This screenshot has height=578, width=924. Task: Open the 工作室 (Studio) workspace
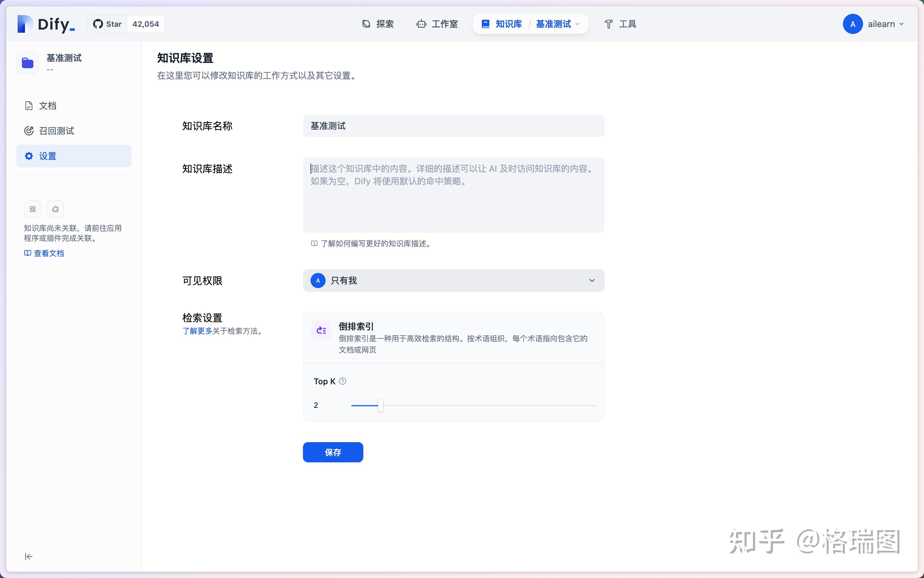(x=436, y=24)
